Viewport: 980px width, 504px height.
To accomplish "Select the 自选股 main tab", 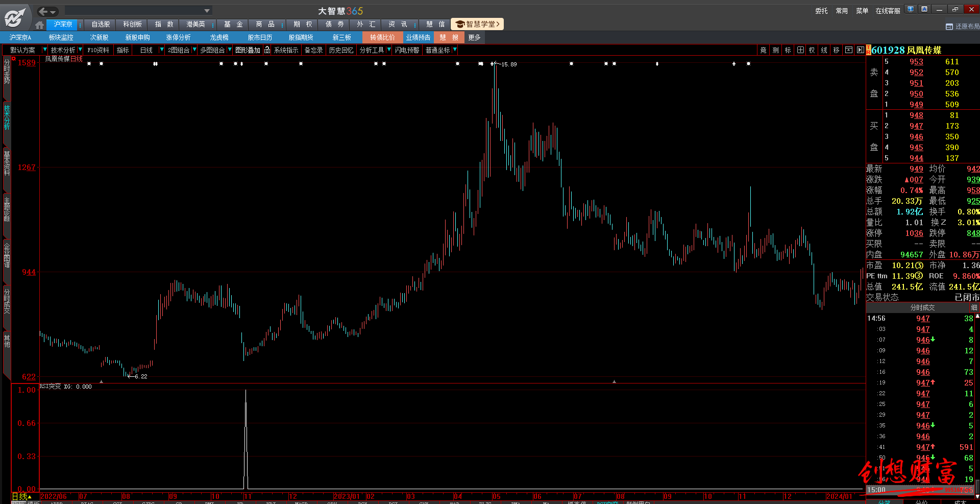I will [x=101, y=25].
